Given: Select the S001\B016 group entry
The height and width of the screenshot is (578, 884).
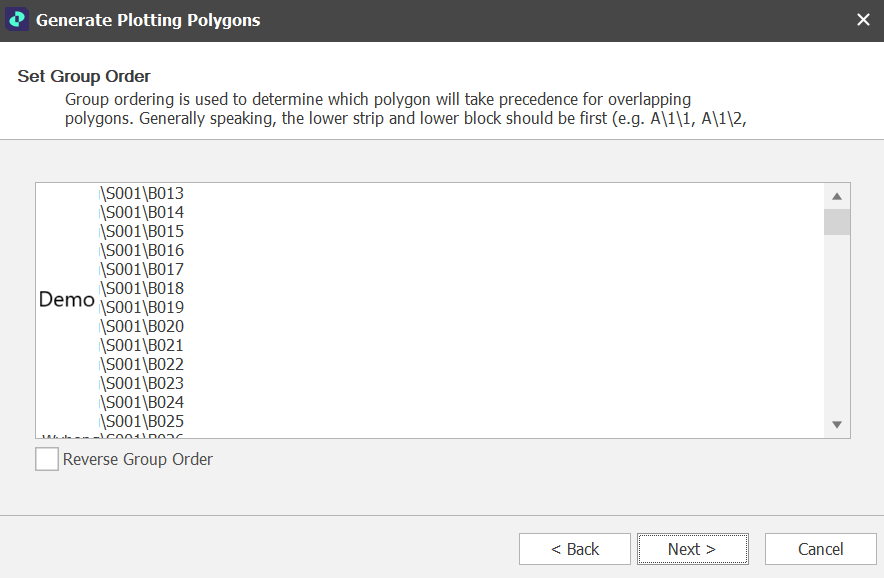Looking at the screenshot, I should tap(142, 250).
